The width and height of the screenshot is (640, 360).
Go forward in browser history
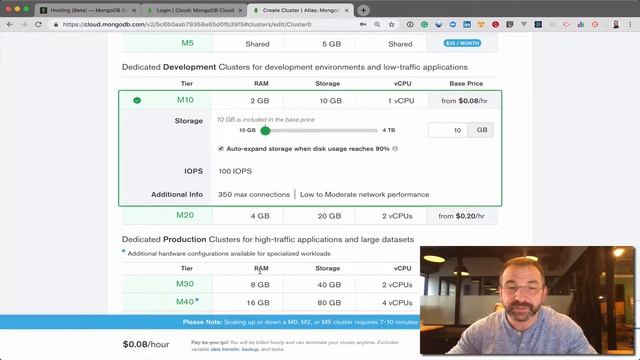coord(24,24)
